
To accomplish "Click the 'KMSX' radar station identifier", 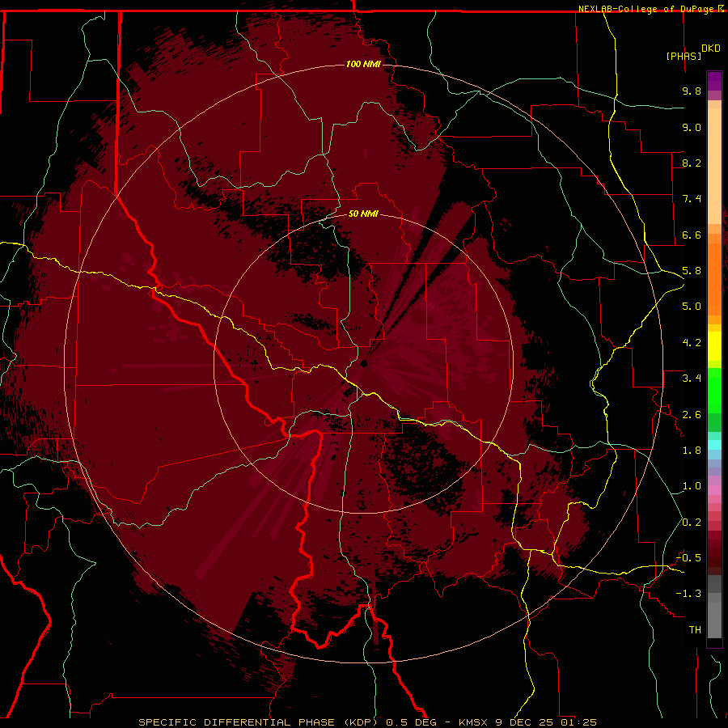I will click(x=472, y=722).
